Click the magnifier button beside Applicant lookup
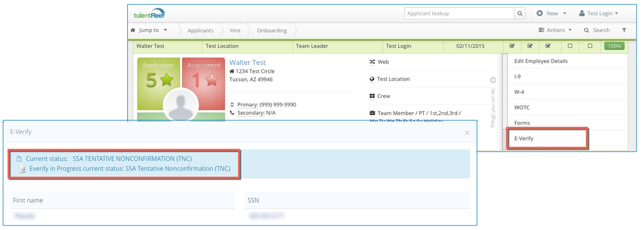The width and height of the screenshot is (644, 230). [520, 14]
